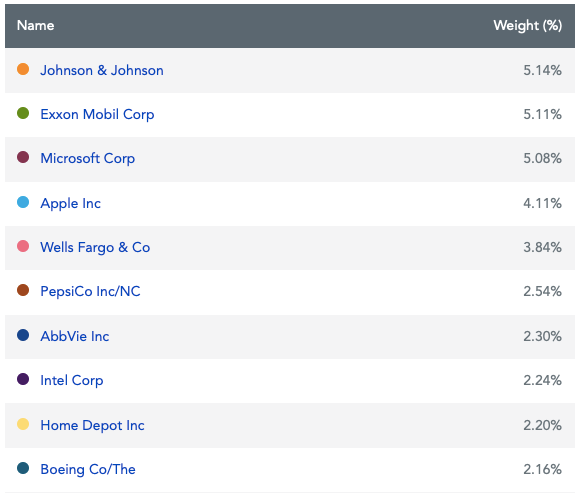Select the 5.14% weight value
The width and height of the screenshot is (582, 493).
click(542, 71)
